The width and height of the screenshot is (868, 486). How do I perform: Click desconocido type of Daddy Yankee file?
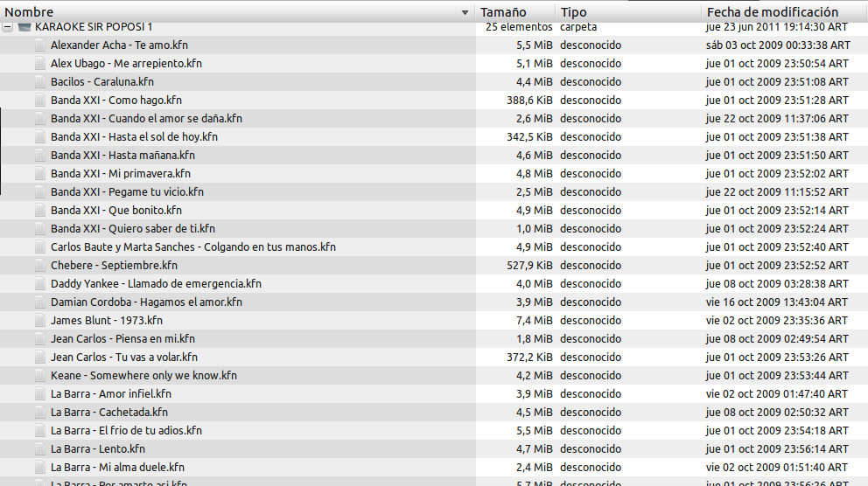click(591, 283)
